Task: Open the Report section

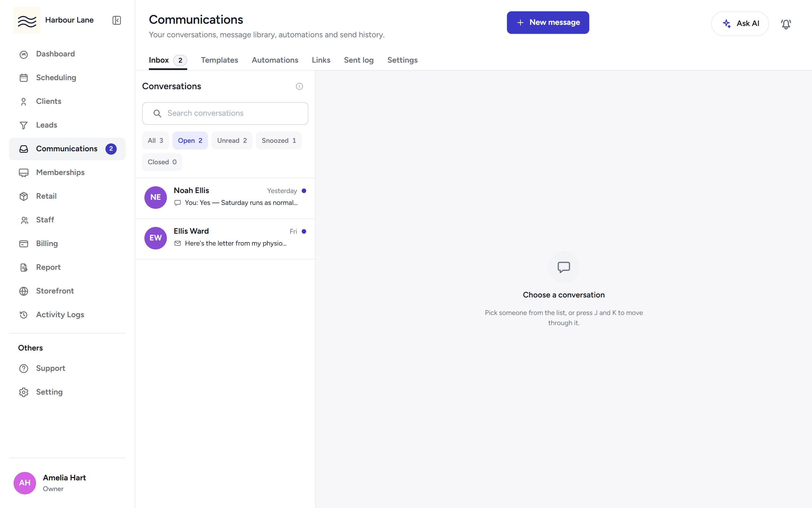Action: pos(67,267)
